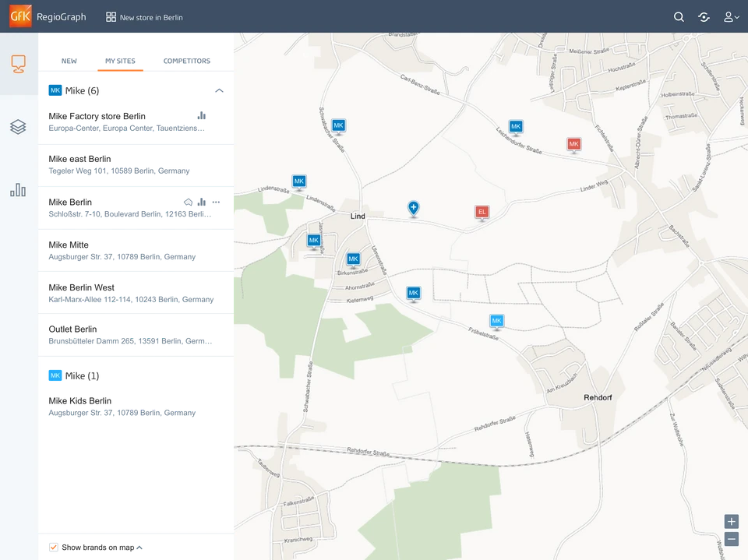Viewport: 748px width, 560px height.
Task: Switch to the NEW tab
Action: click(69, 61)
